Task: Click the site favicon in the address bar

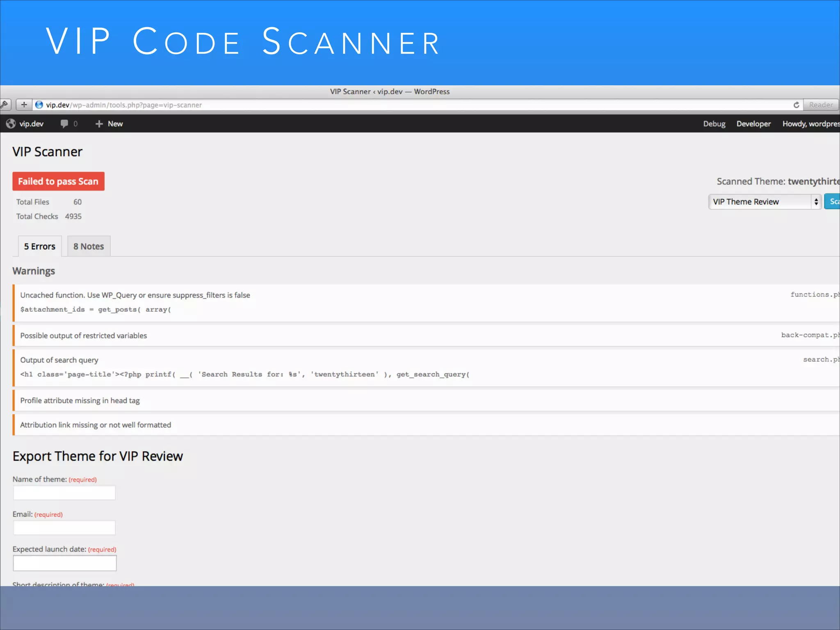Action: (x=39, y=105)
